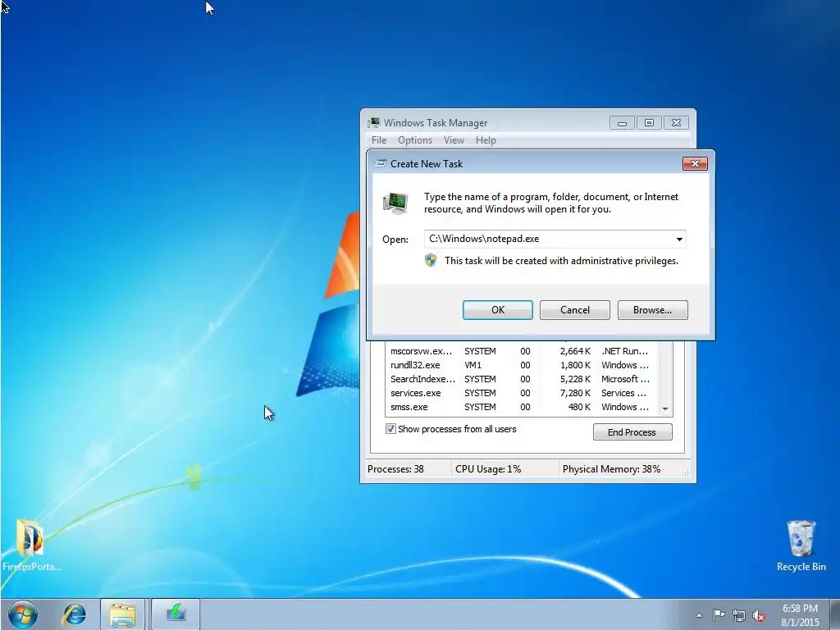Select the FirefoxPortable desktop icon
The image size is (840, 630).
pos(30,545)
